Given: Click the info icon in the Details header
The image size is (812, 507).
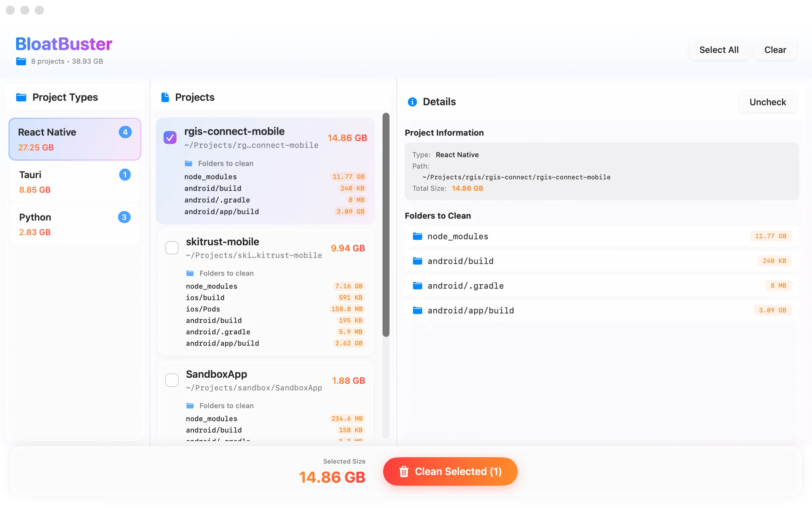Looking at the screenshot, I should pos(412,102).
